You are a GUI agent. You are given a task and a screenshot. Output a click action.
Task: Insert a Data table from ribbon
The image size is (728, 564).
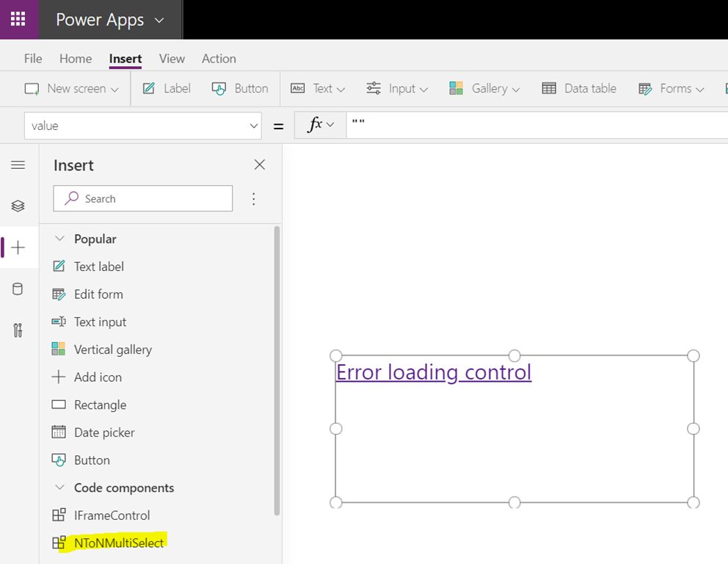pos(579,88)
